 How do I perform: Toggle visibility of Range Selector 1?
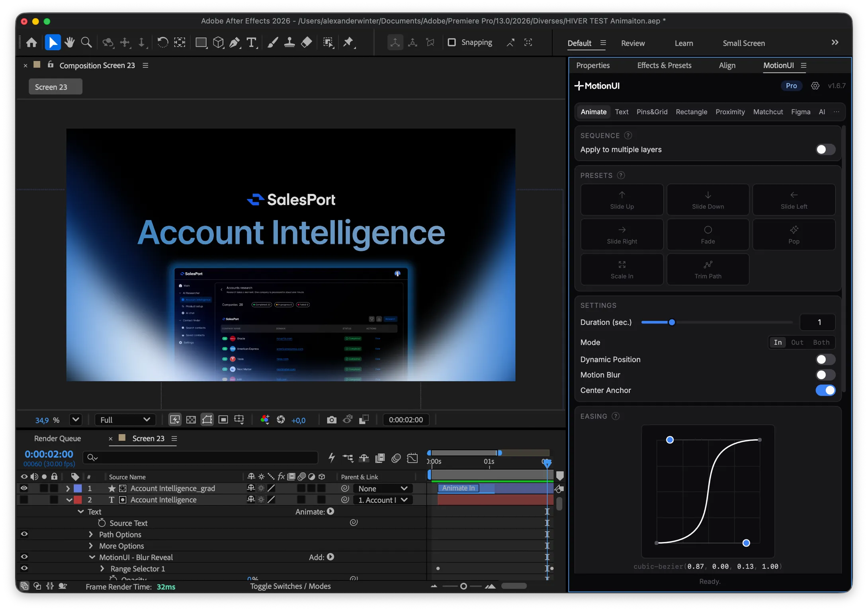(24, 569)
